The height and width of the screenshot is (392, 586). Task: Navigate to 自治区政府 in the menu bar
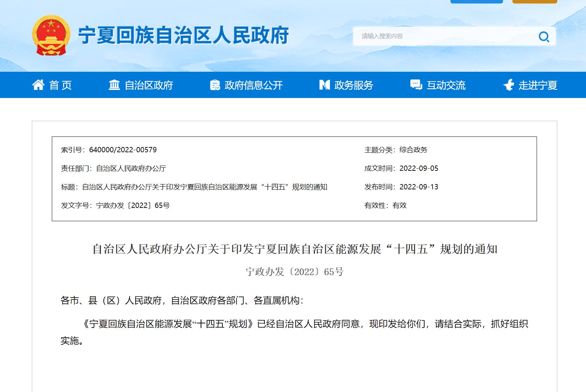tap(148, 85)
